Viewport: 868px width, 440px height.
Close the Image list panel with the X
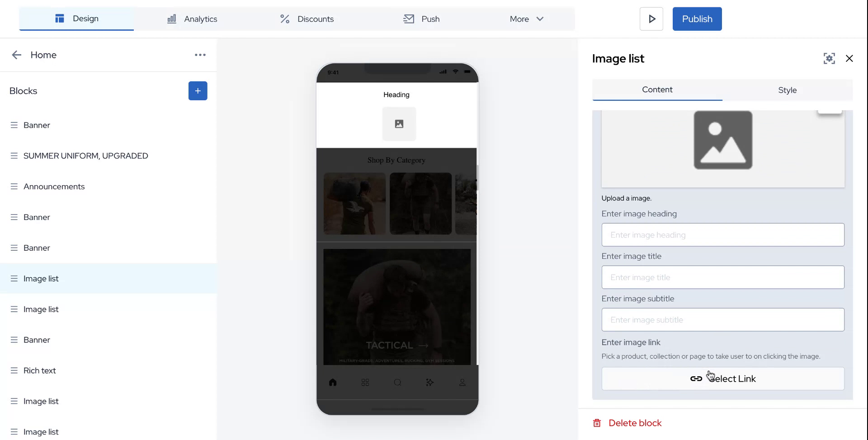[849, 58]
